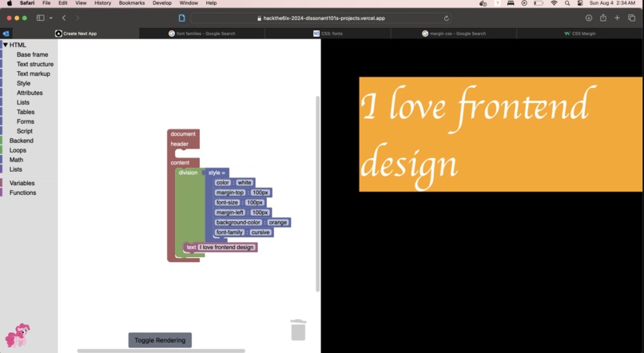Select Style category in toolbox
644x353 pixels.
coord(24,83)
